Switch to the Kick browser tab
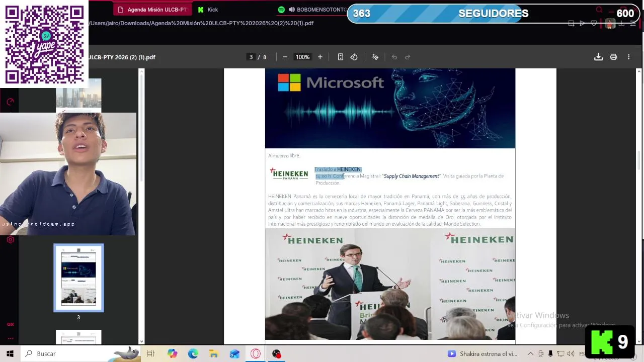The width and height of the screenshot is (644, 362). click(208, 10)
